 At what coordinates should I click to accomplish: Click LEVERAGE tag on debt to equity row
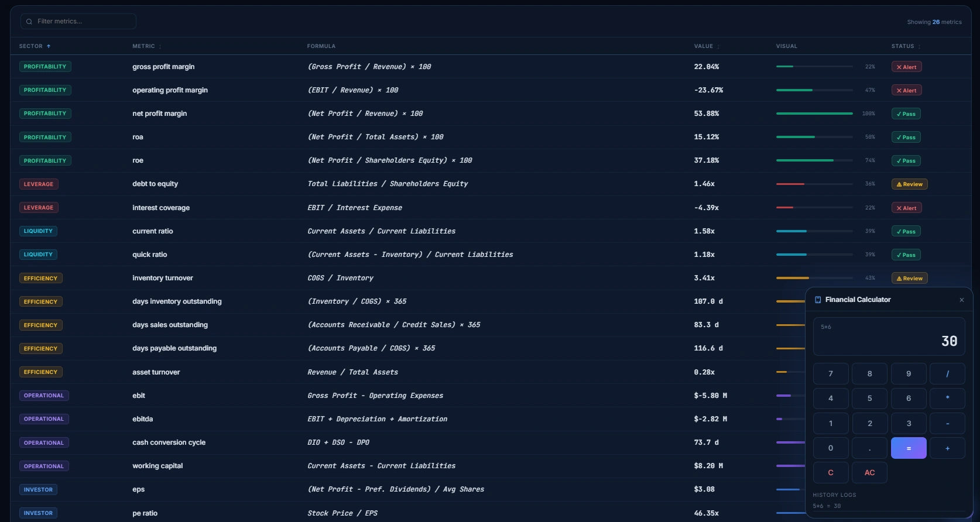click(39, 184)
